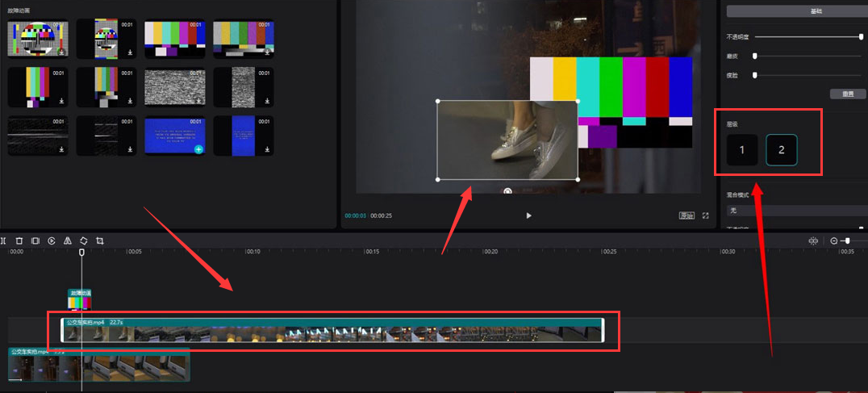Enter fullscreen preview mode
The image size is (868, 393).
706,216
